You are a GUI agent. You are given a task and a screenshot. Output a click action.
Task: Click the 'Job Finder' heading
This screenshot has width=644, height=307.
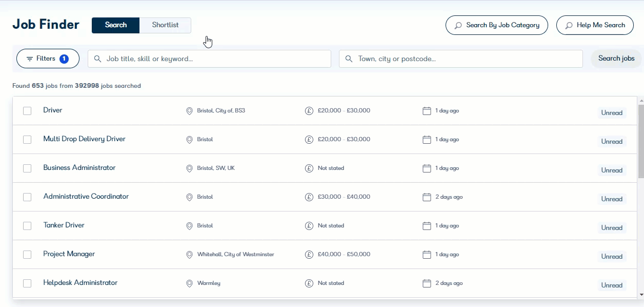(x=46, y=24)
